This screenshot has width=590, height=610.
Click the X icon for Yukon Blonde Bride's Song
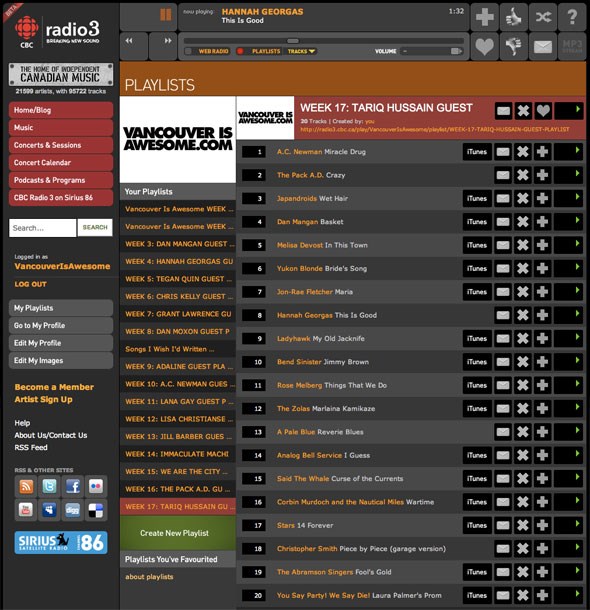[x=523, y=268]
